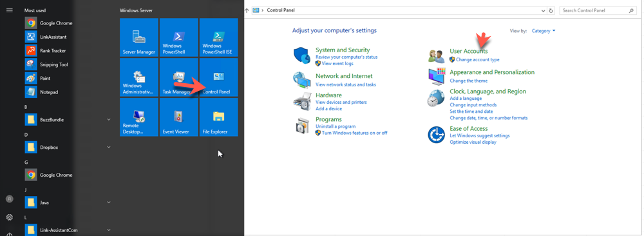Viewport: 644px width, 236px height.
Task: Click Let Windows suggest settings
Action: (480, 135)
